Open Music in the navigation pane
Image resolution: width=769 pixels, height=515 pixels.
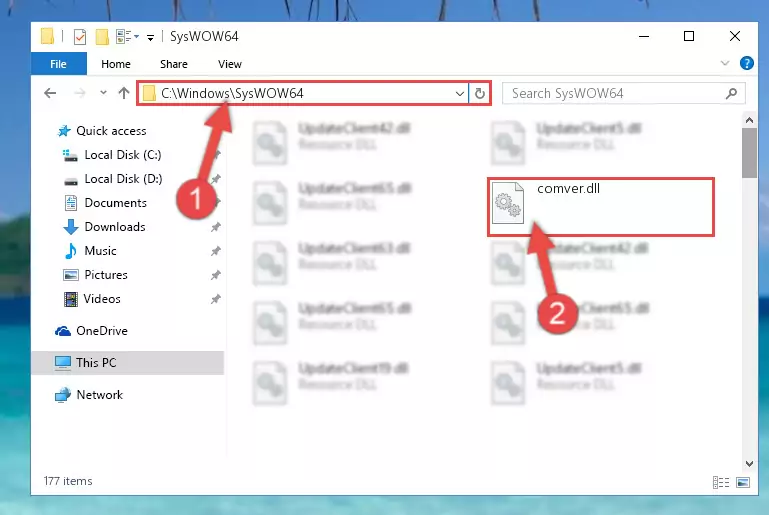pos(100,251)
